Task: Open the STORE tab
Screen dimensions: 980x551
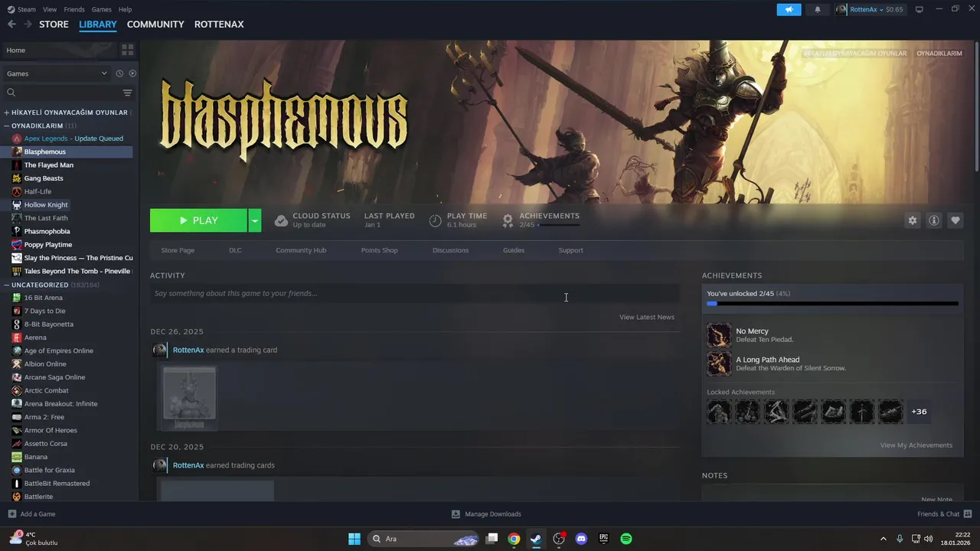Action: point(54,24)
